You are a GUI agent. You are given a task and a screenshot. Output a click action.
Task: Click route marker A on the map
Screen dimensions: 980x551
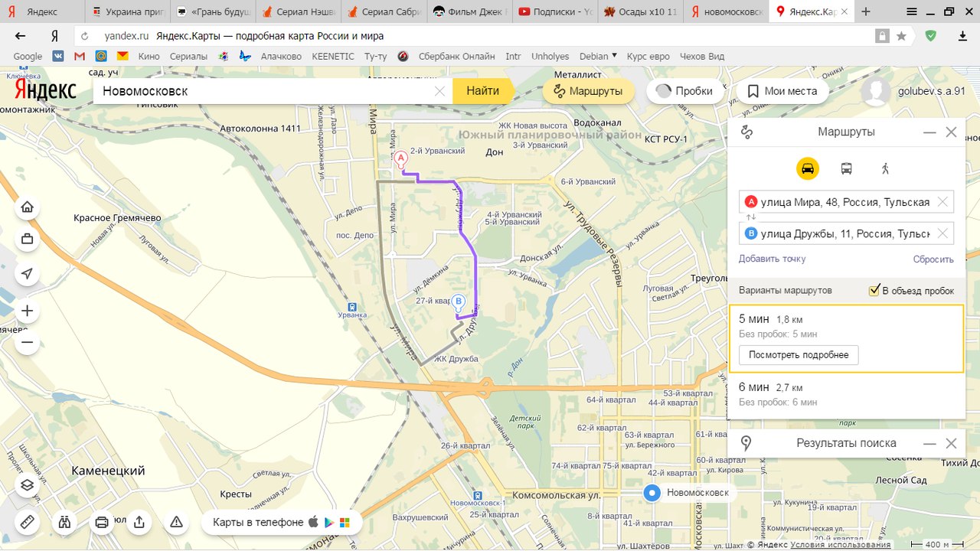[x=400, y=158]
